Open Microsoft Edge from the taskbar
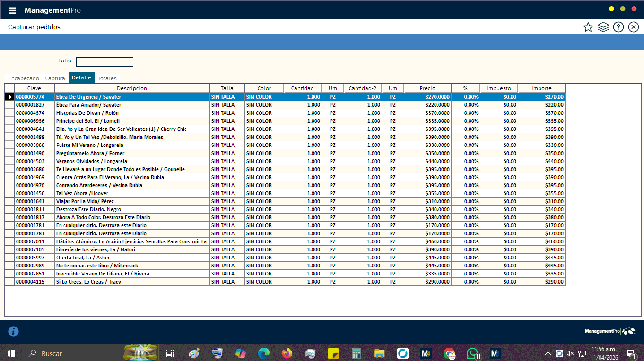This screenshot has height=361, width=644. coord(263,353)
